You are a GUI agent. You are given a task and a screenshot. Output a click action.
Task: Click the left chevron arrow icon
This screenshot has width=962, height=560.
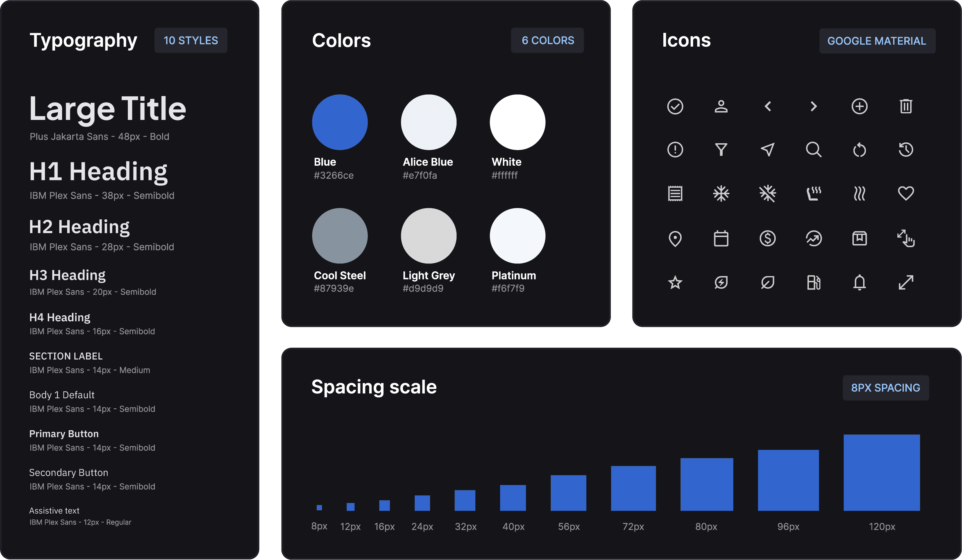coord(768,106)
